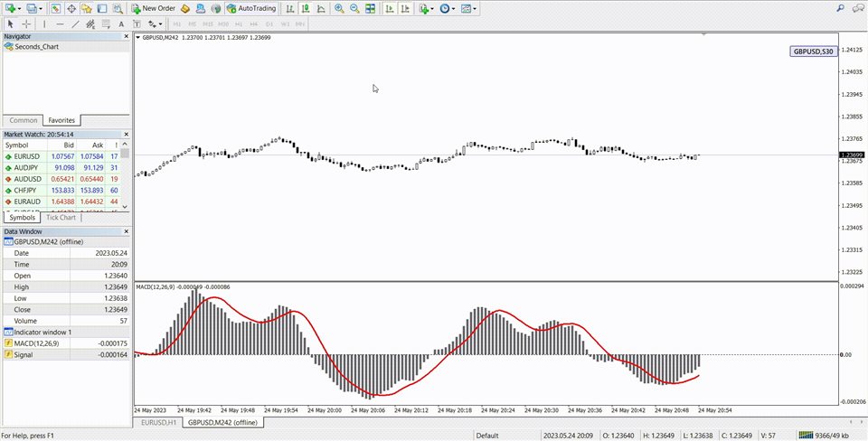Select the Crosshair tool
This screenshot has height=441, width=868.
pyautogui.click(x=27, y=23)
